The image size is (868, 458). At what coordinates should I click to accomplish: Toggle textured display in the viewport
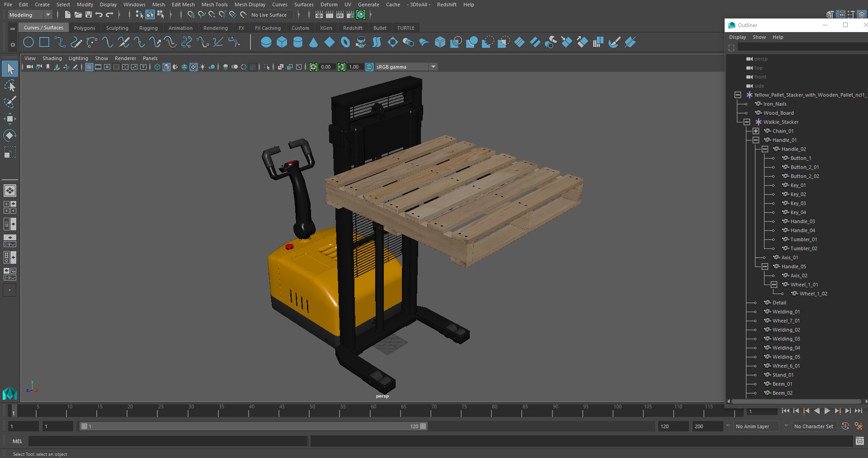pos(193,67)
